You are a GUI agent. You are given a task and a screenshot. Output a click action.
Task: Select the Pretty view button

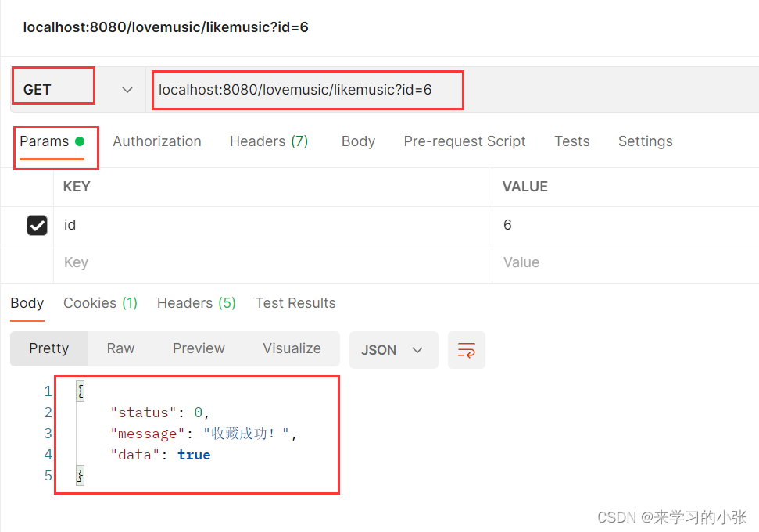(49, 348)
